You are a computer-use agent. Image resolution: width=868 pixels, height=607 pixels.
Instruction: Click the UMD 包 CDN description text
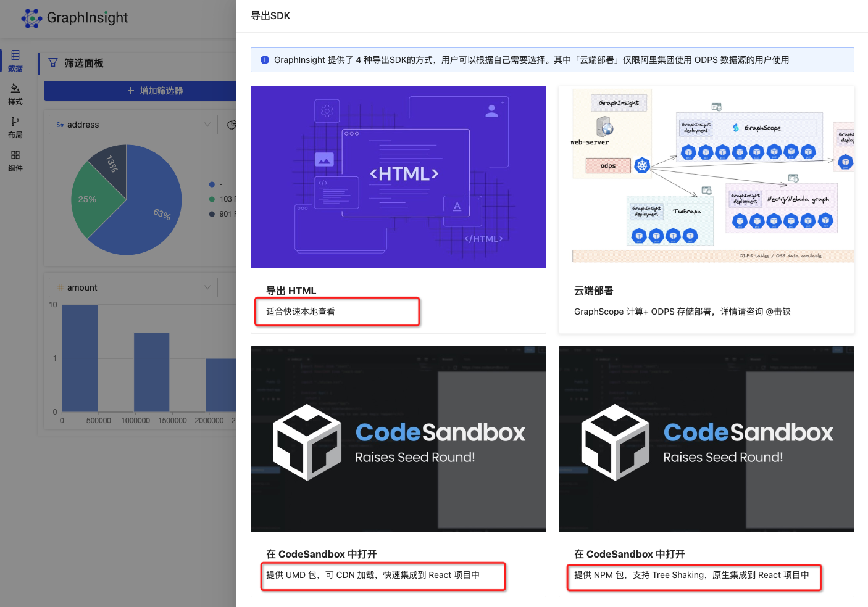(x=373, y=575)
